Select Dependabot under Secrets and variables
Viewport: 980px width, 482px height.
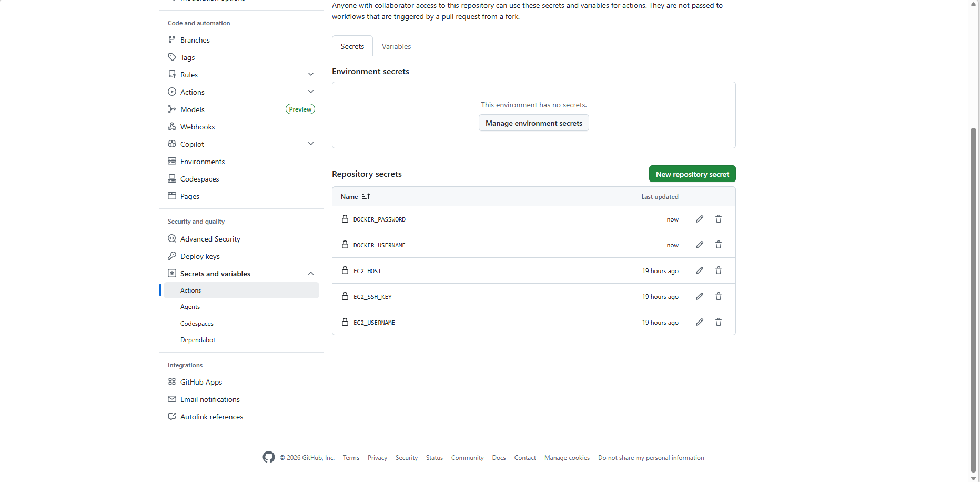[x=241, y=340]
